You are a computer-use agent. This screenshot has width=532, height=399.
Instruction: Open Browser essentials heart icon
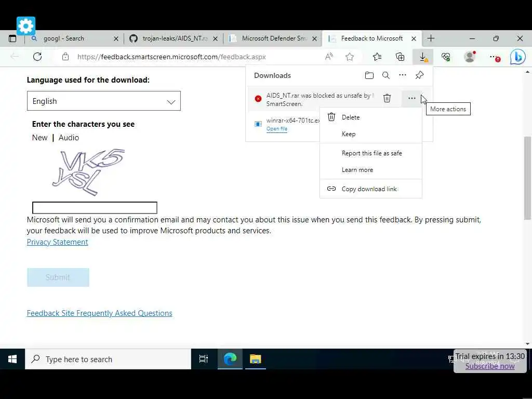[446, 57]
